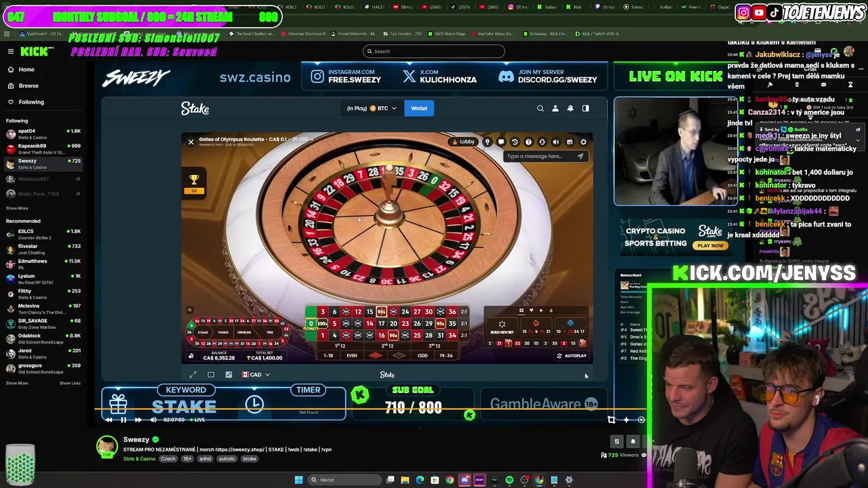Mute roulette sound speaker icon
The image size is (868, 488).
[x=556, y=142]
